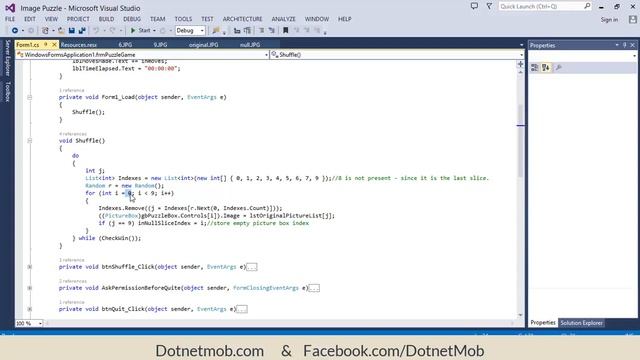Viewport: 640px width, 360px height.
Task: Start debugging with the green Start button
Action: tap(140, 31)
